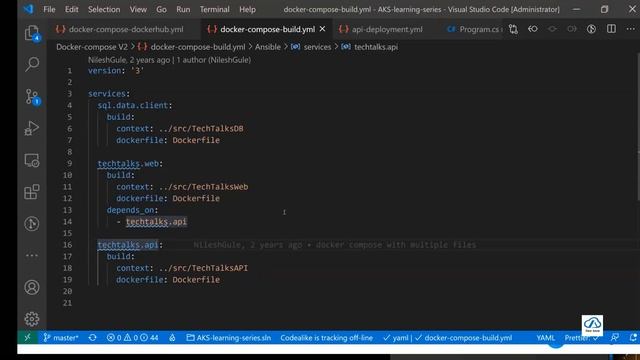
Task: Click the go back revision icon in editor toolbar
Action: 533,29
